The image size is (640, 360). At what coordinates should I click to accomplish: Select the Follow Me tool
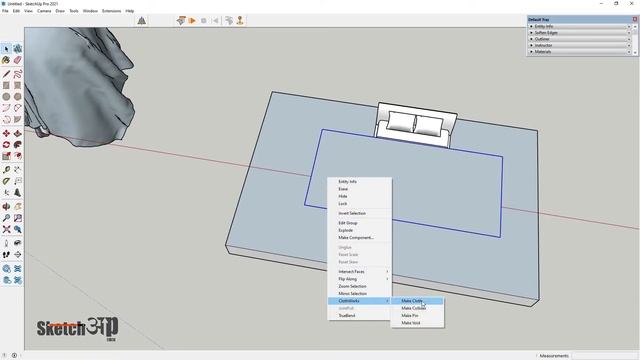[18, 145]
